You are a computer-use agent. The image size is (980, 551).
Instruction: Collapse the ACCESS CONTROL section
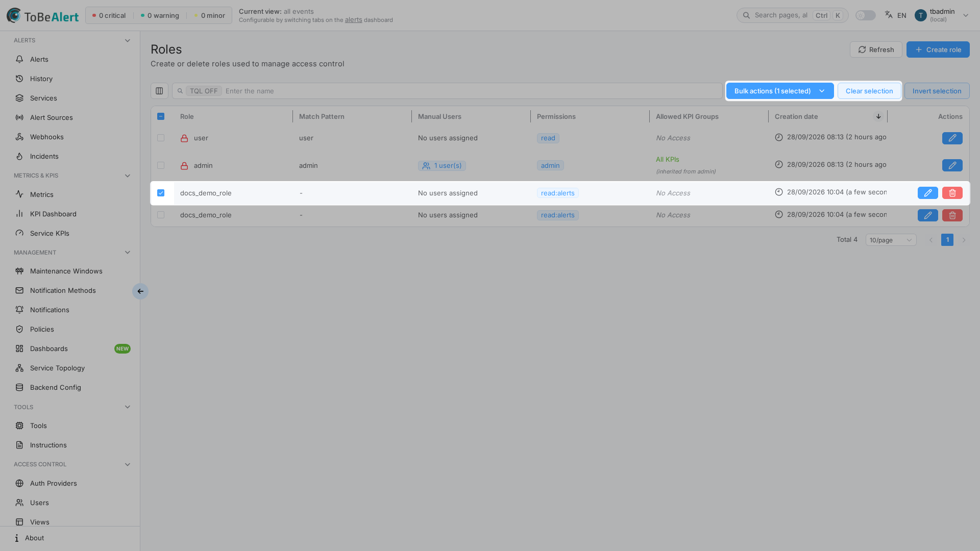click(x=128, y=464)
